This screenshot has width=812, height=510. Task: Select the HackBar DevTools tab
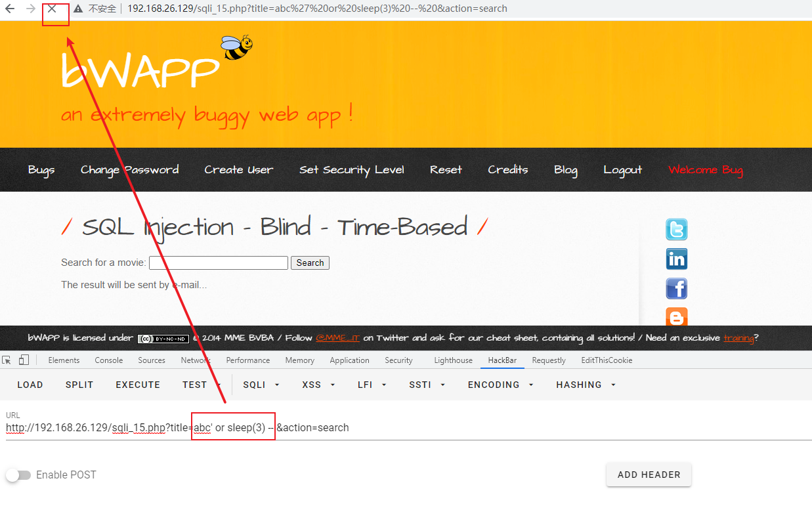pyautogui.click(x=502, y=360)
